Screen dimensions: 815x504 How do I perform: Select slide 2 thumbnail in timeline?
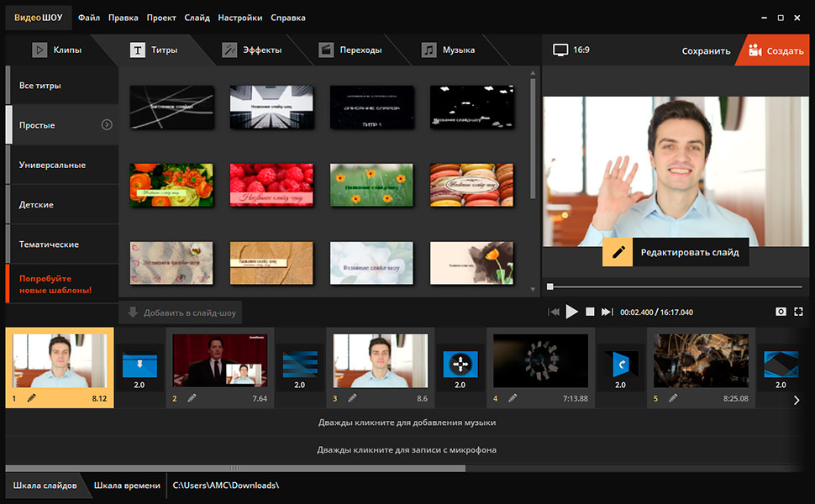click(220, 361)
